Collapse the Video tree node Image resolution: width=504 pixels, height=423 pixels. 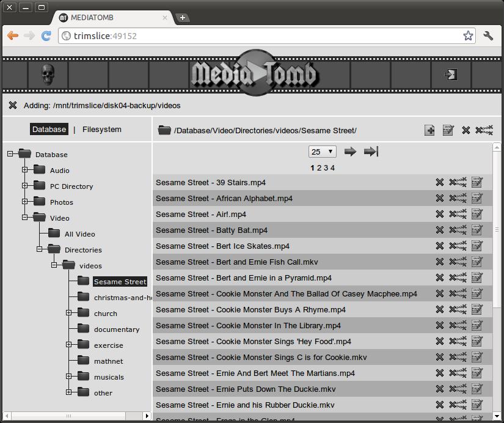click(25, 218)
